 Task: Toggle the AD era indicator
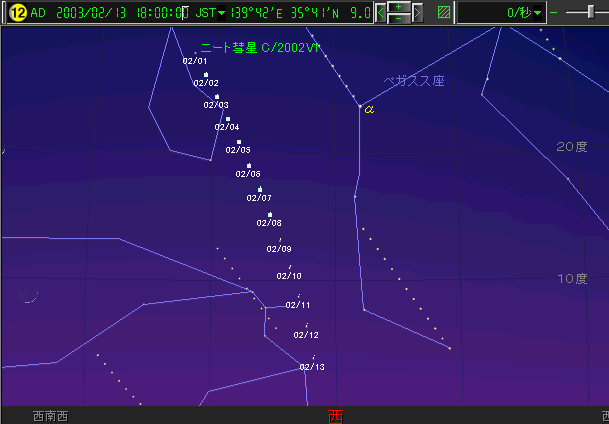coord(39,13)
